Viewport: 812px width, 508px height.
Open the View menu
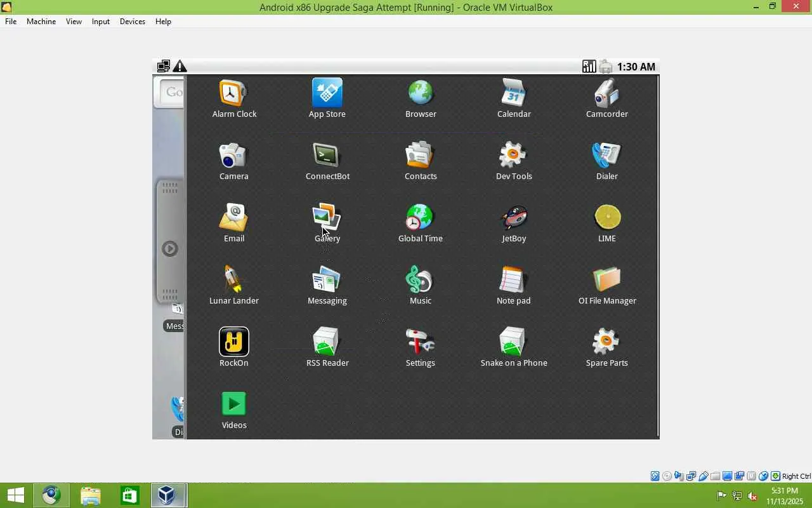point(74,21)
